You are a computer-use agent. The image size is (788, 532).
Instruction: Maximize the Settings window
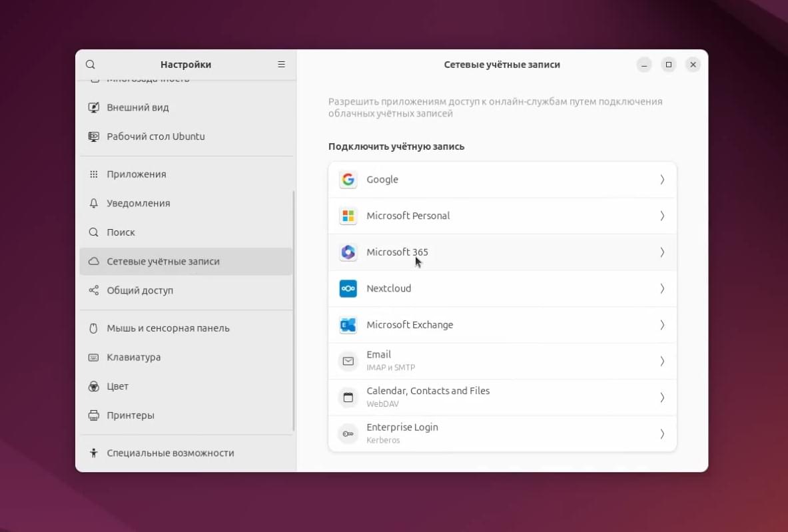669,65
